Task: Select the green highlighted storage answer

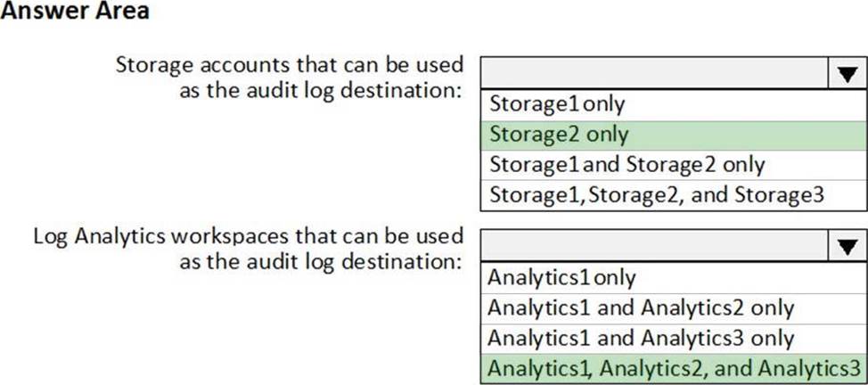Action: click(x=558, y=135)
